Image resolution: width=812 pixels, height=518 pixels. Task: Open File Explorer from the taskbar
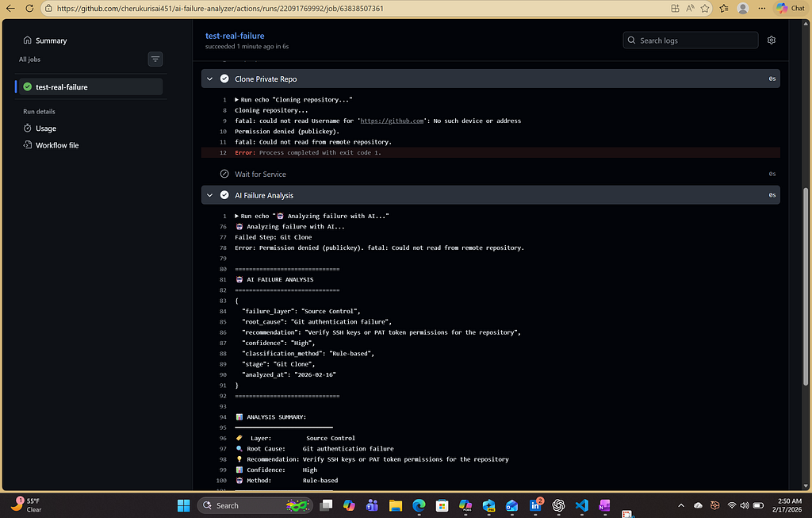point(396,505)
